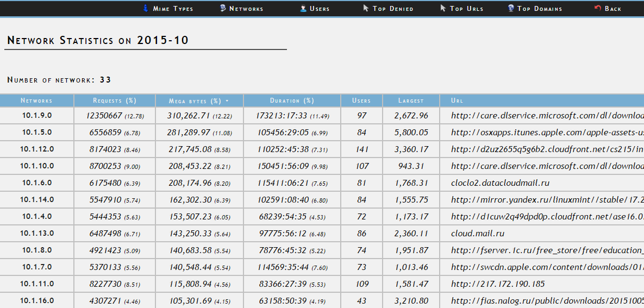This screenshot has height=308, width=644.
Task: Click the Networks globe icon
Action: [223, 8]
